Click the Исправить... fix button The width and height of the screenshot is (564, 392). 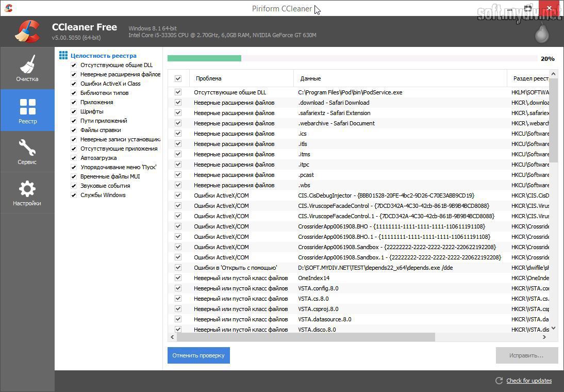(526, 355)
